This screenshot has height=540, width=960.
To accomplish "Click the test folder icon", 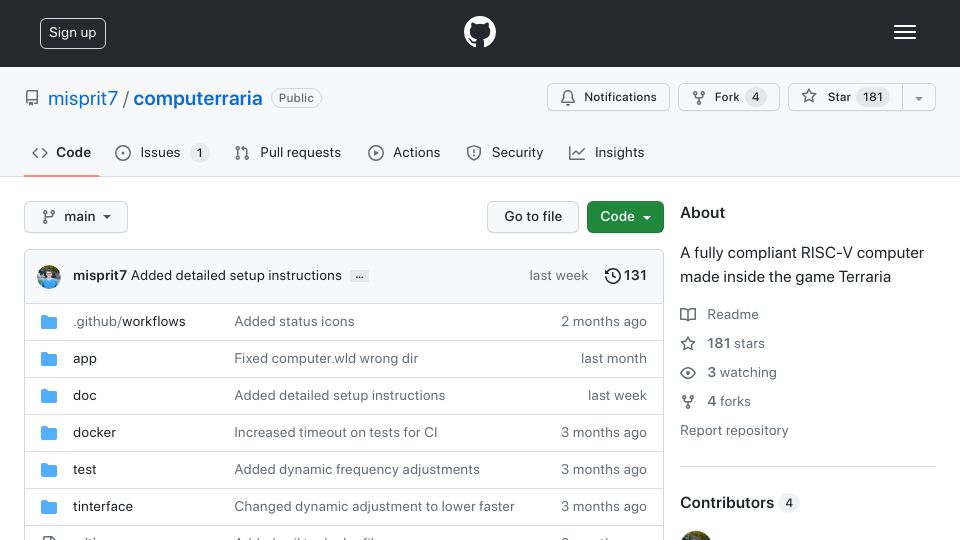I will click(49, 470).
